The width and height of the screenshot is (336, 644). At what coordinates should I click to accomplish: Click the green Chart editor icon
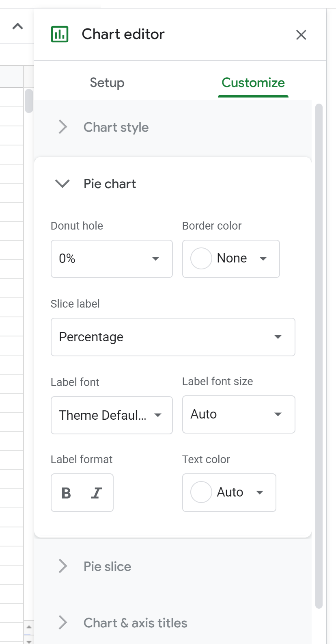coord(60,34)
